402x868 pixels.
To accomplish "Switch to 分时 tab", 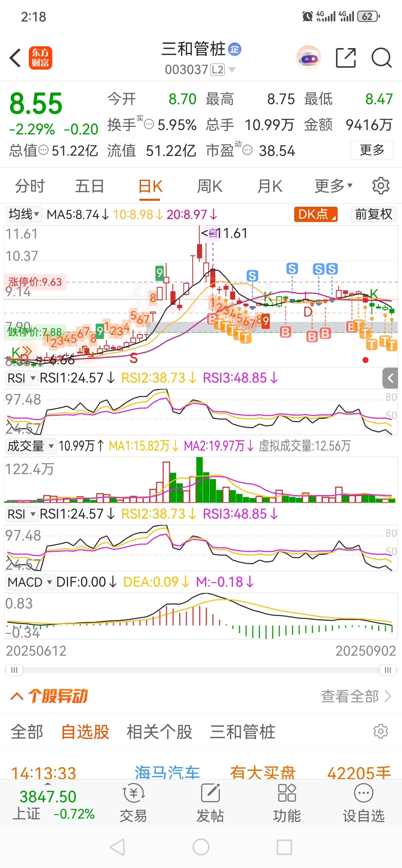I will [30, 186].
